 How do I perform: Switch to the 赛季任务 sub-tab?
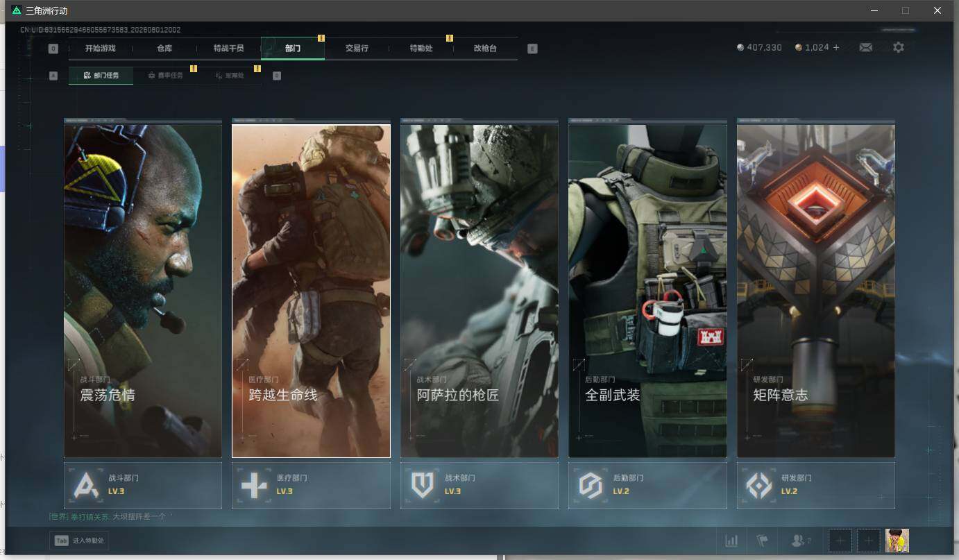[166, 76]
